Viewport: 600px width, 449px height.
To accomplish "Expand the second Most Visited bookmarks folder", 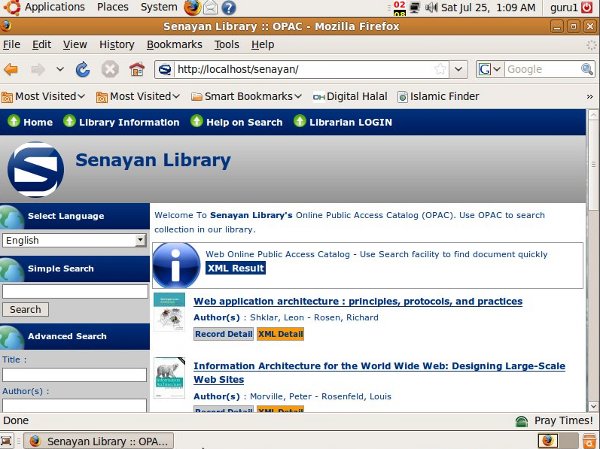I will 138,96.
